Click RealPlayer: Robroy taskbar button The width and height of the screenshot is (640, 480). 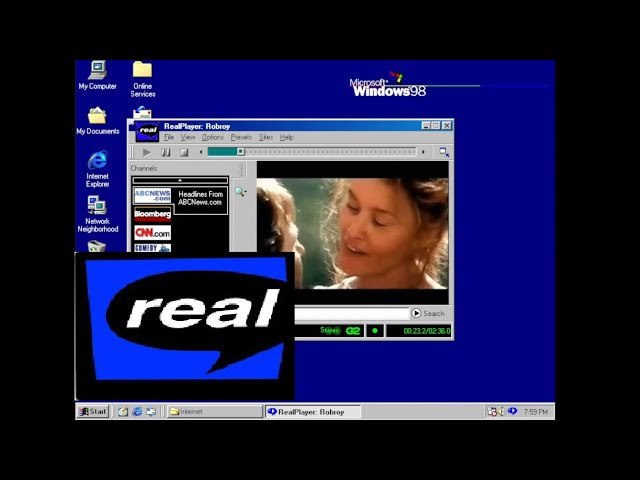point(313,411)
